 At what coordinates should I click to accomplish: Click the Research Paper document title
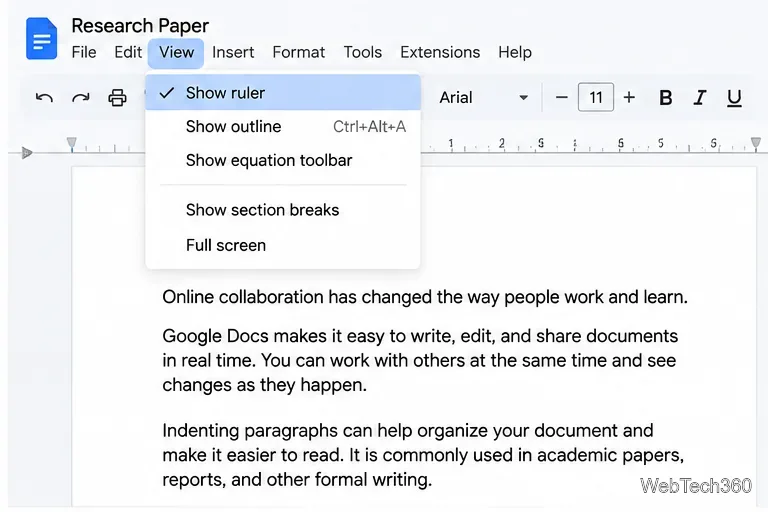(140, 25)
